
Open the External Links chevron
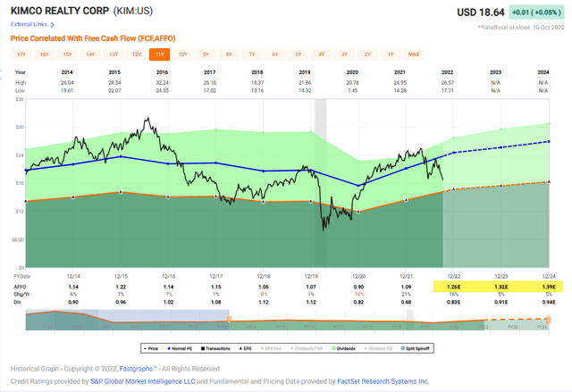point(52,25)
